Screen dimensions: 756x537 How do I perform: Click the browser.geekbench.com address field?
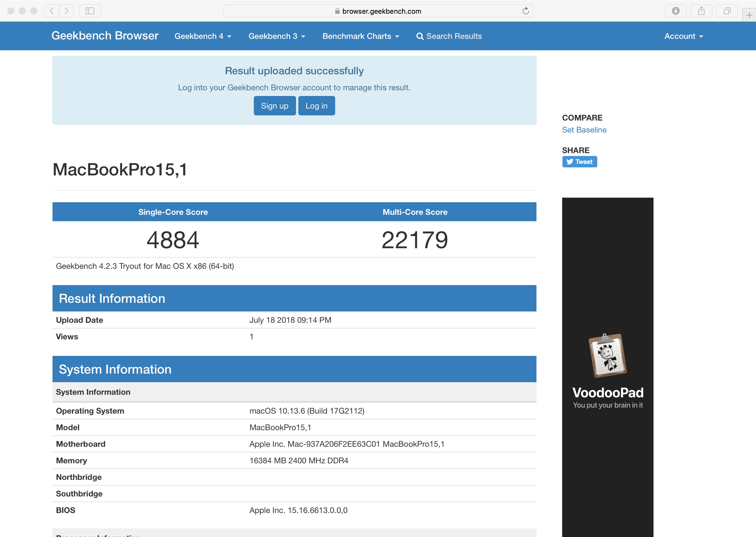click(378, 11)
